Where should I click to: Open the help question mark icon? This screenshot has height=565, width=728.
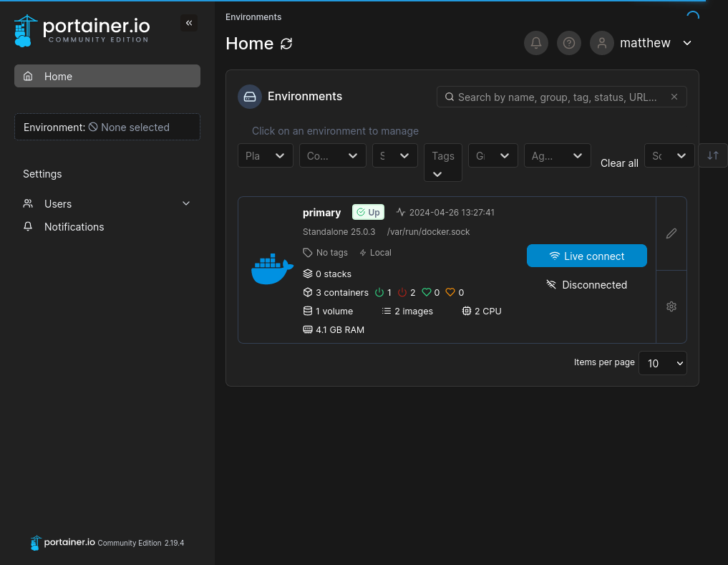[569, 43]
